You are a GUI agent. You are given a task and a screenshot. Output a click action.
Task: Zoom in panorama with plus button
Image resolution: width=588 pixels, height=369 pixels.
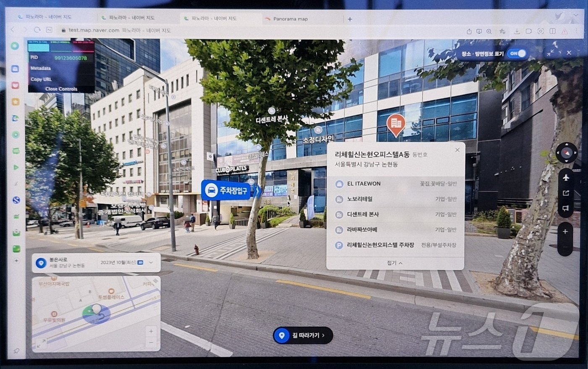(565, 232)
